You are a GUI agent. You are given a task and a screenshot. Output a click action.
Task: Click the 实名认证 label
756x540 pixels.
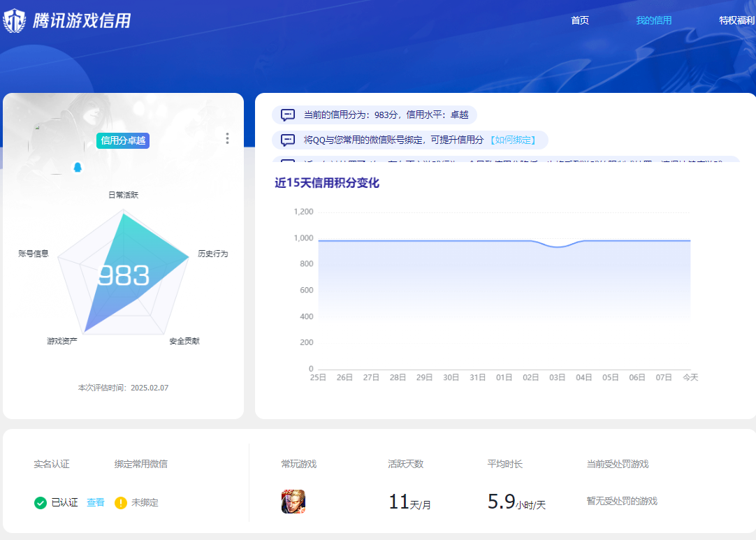pyautogui.click(x=52, y=464)
